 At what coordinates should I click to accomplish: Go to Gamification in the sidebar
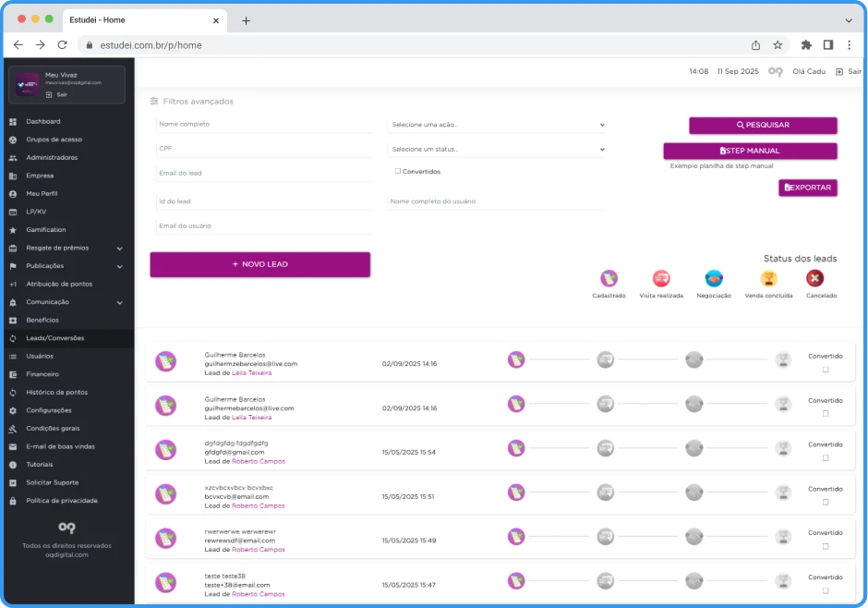click(46, 229)
